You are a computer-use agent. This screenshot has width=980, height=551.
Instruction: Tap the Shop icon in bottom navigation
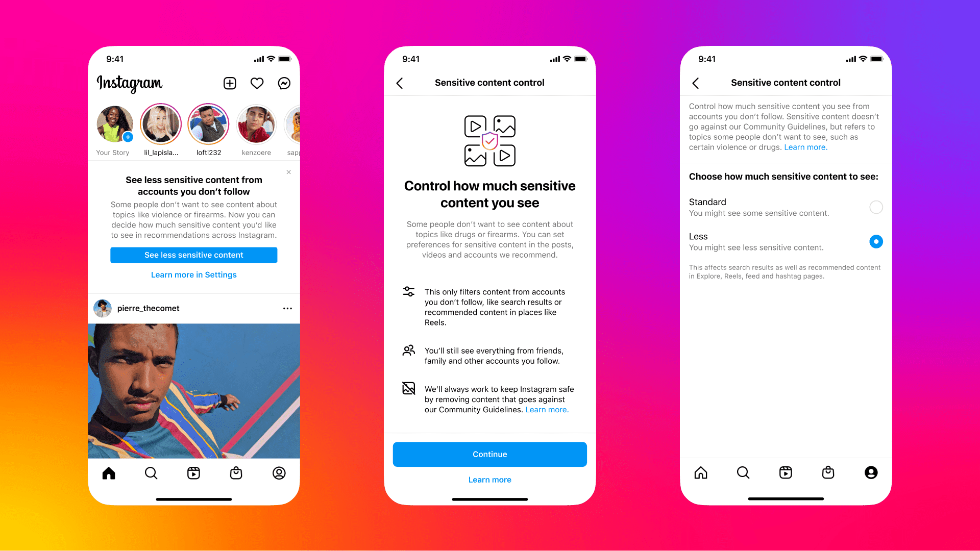(237, 473)
